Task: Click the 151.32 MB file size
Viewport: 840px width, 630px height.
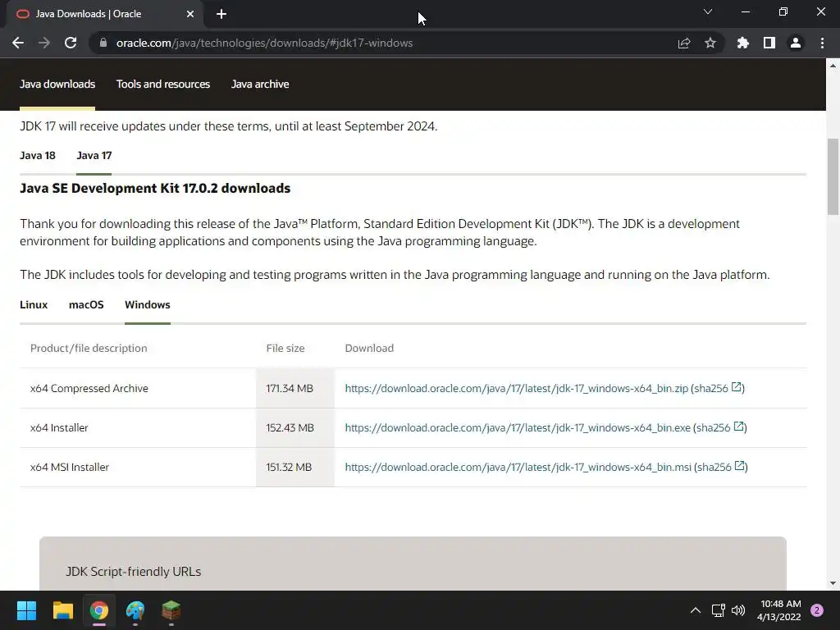Action: 289,467
